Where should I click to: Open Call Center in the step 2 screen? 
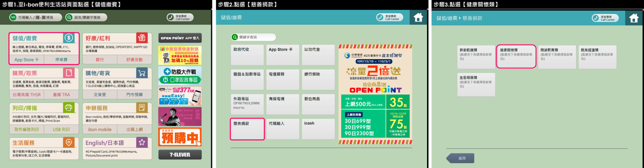pos(390,17)
